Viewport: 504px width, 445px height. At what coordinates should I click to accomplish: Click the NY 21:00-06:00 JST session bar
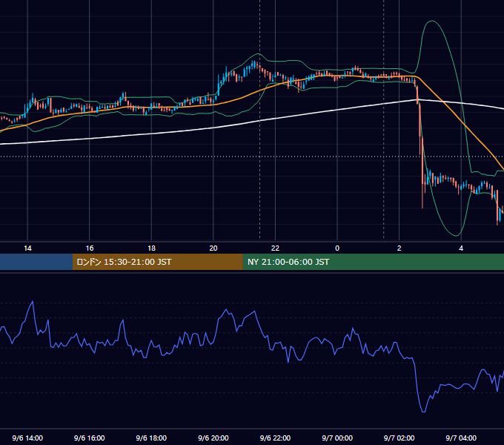click(x=373, y=262)
